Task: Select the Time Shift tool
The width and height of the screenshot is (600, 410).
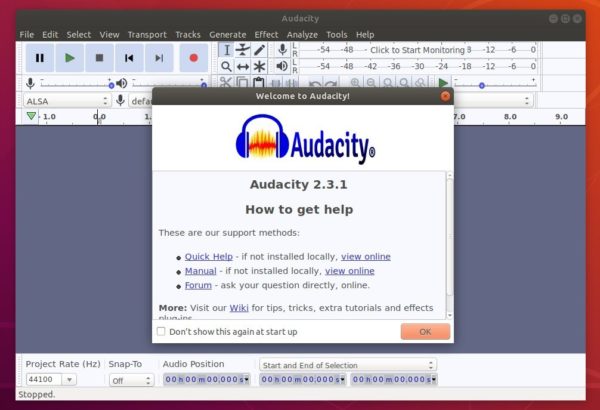Action: point(243,66)
